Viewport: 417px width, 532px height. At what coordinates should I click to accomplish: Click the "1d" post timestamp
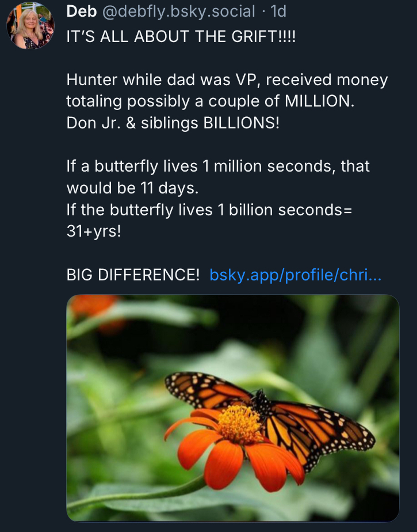(x=278, y=11)
